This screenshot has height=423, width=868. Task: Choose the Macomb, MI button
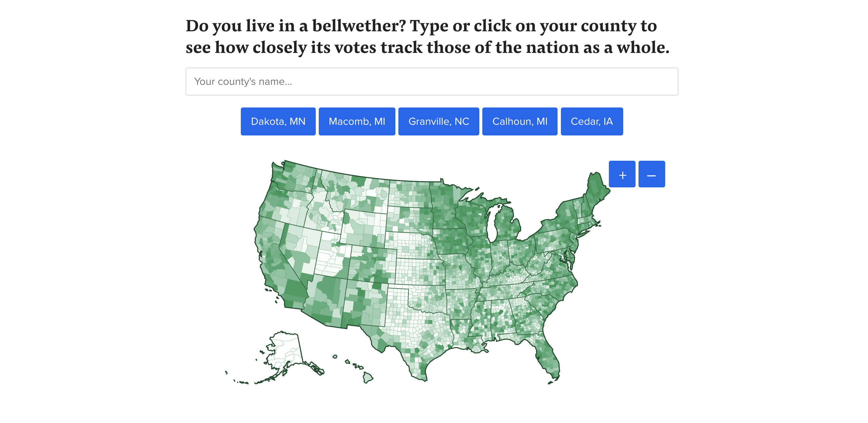pyautogui.click(x=356, y=121)
